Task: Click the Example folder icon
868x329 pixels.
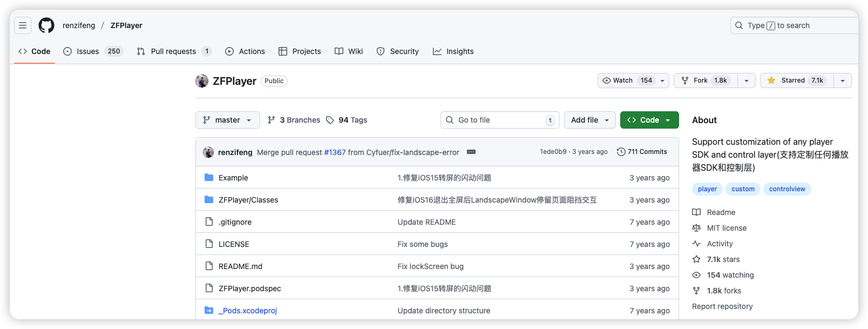Action: [209, 177]
